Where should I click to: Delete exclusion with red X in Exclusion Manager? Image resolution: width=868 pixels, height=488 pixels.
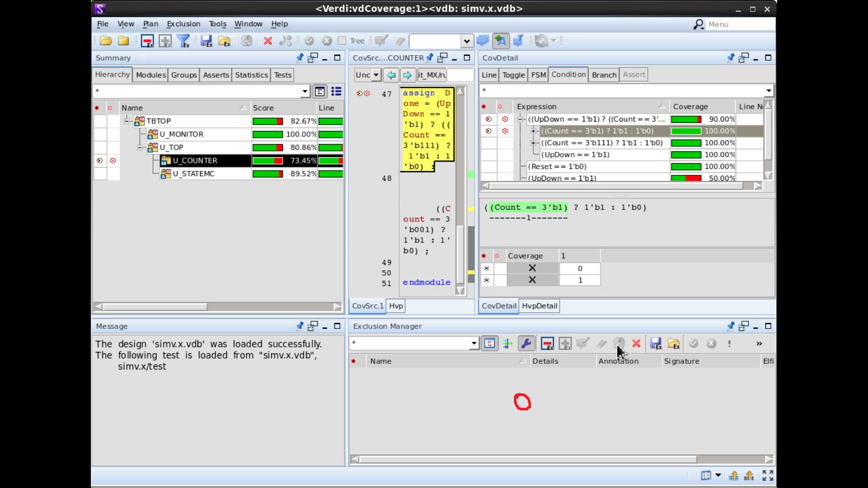tap(636, 344)
